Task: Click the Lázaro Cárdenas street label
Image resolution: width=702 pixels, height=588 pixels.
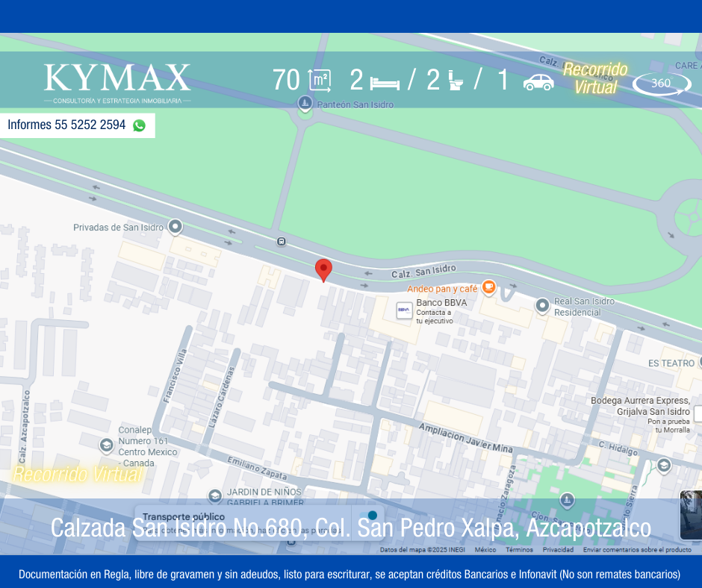Action: [221, 397]
